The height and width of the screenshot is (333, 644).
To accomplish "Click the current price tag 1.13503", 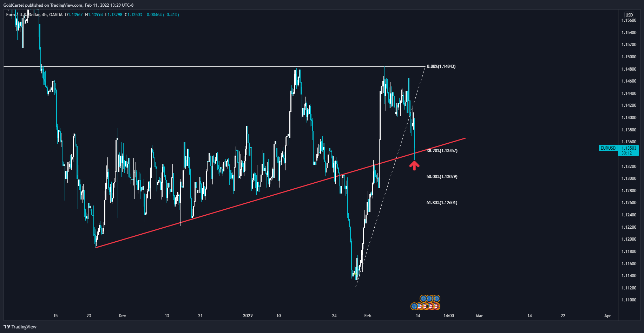I will click(x=629, y=148).
